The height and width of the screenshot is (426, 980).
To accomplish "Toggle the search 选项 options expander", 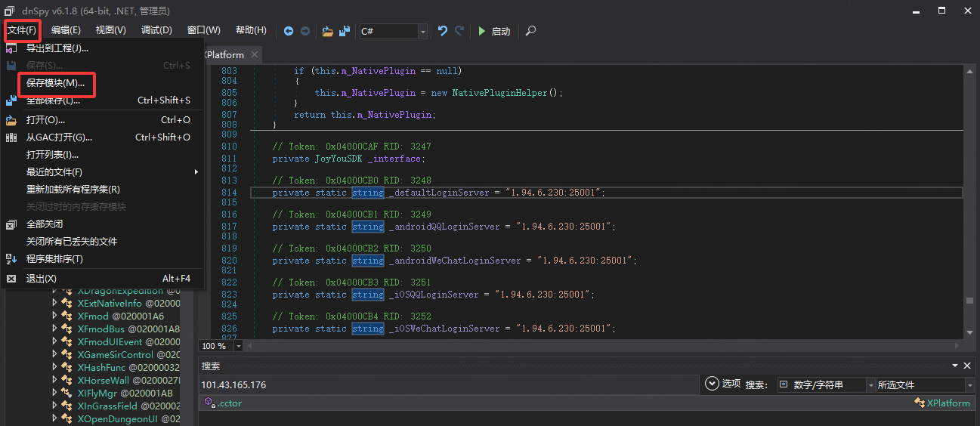I will 711,384.
